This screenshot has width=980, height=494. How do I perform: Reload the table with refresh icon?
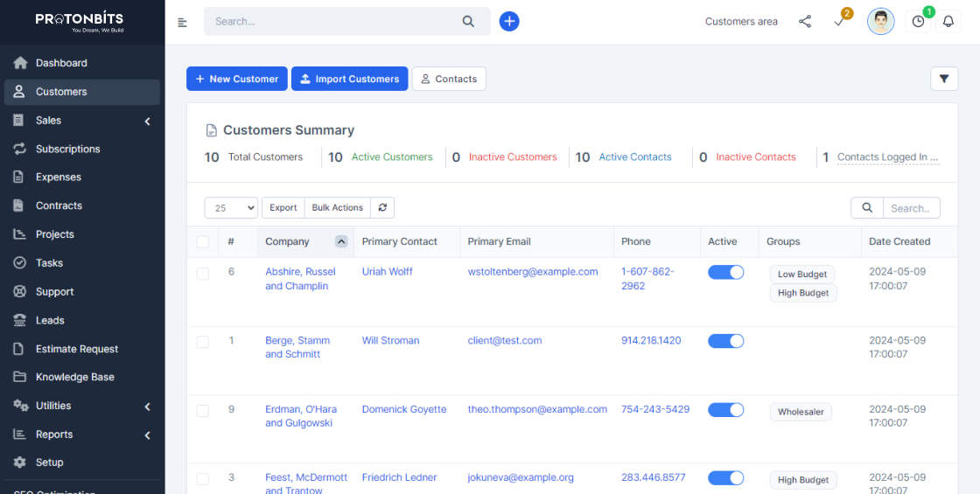tap(382, 207)
